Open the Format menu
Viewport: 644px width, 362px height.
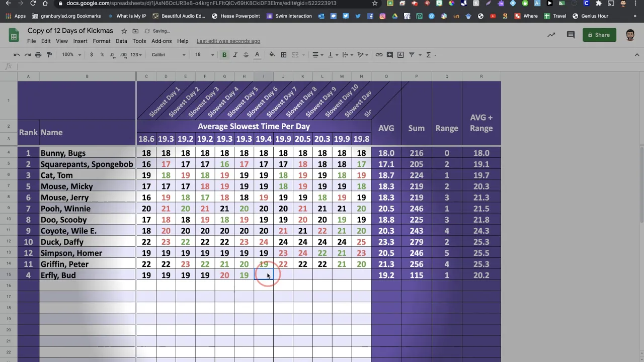[x=101, y=41]
